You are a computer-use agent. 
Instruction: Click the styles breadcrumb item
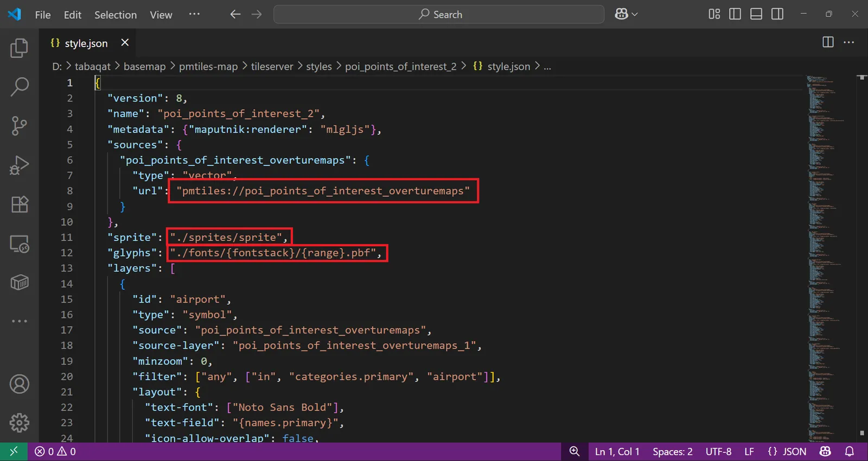[x=319, y=67]
